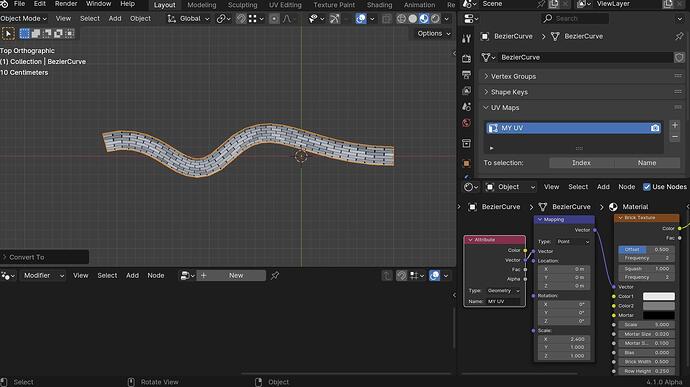Open the Render properties tab icon
Image resolution: width=690 pixels, height=387 pixels.
[466, 58]
